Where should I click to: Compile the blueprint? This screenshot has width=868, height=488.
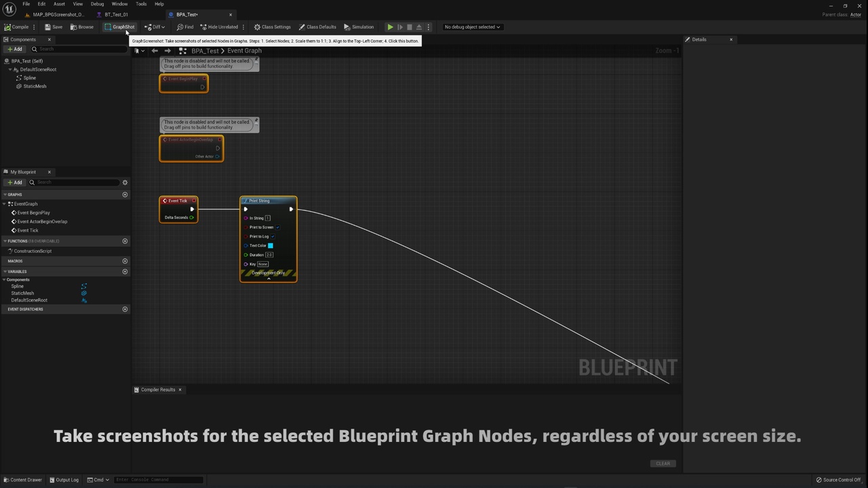[16, 27]
